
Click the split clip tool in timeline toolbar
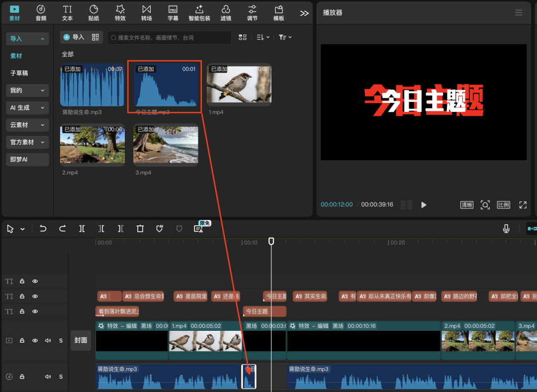pyautogui.click(x=82, y=229)
